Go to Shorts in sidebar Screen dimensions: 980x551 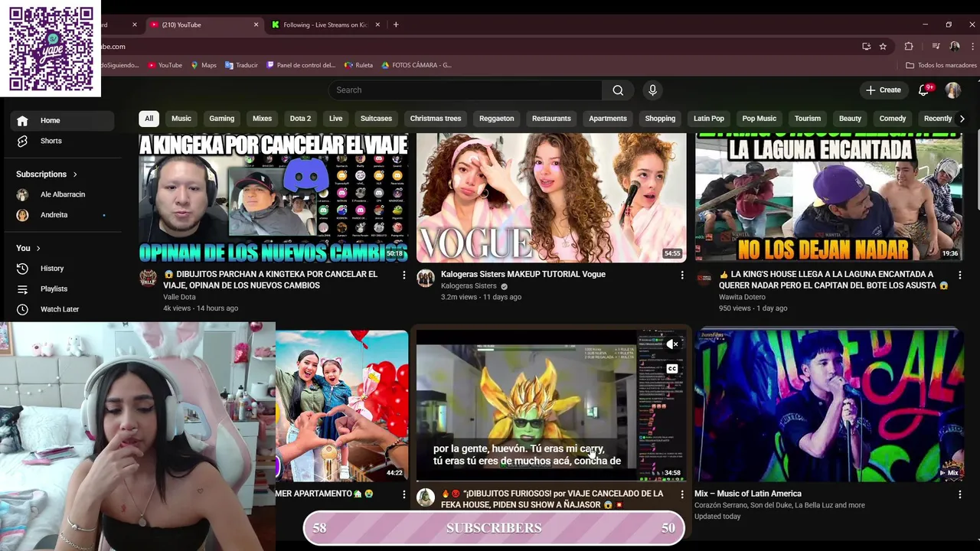[x=62, y=141]
